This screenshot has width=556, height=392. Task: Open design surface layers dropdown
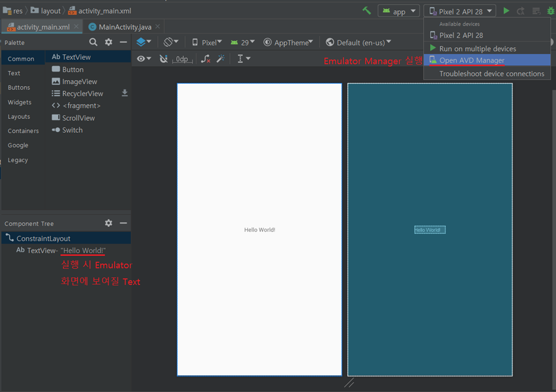tap(144, 42)
